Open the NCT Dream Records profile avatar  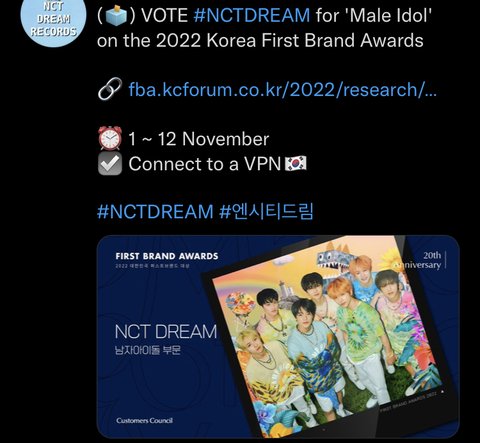(53, 21)
